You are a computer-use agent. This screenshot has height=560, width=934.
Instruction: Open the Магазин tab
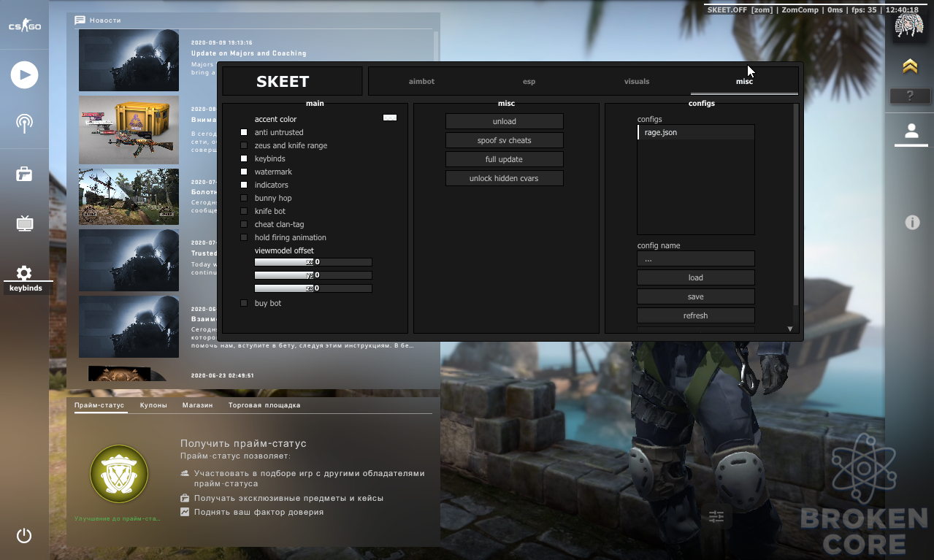pos(197,405)
